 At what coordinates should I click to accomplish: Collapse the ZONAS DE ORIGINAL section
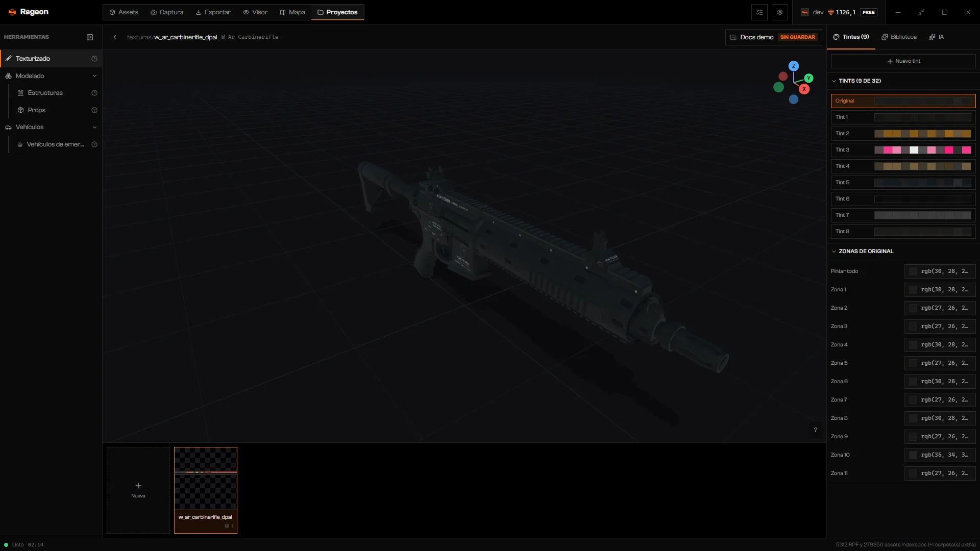tap(834, 252)
